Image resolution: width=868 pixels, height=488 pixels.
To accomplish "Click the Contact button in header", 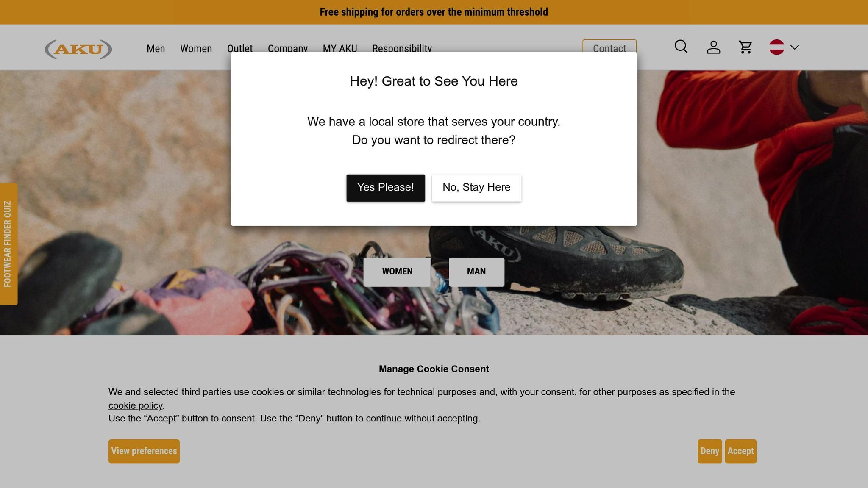I will tap(609, 46).
